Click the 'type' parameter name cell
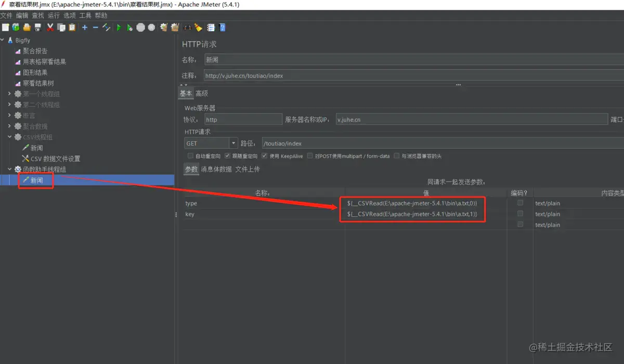Viewport: 624px width, 364px height. click(x=264, y=203)
